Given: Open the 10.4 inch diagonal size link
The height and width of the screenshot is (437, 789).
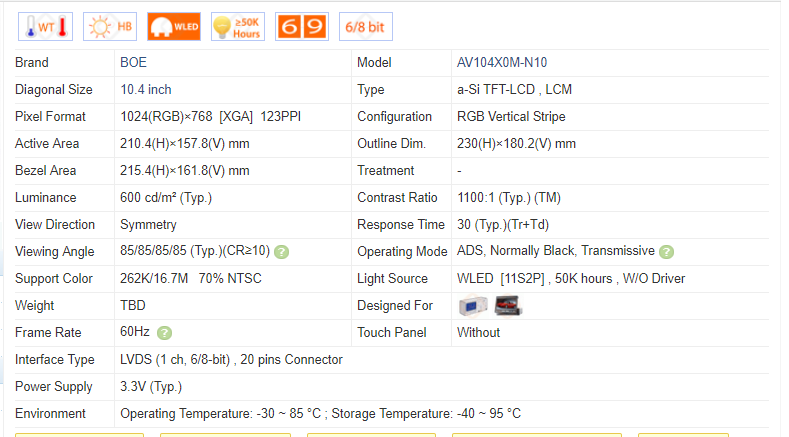Looking at the screenshot, I should (x=145, y=90).
